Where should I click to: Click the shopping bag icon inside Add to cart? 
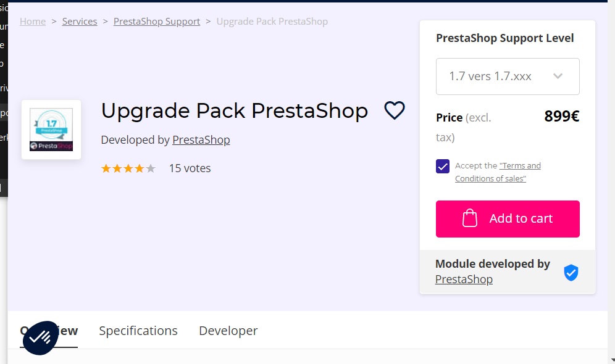(471, 218)
